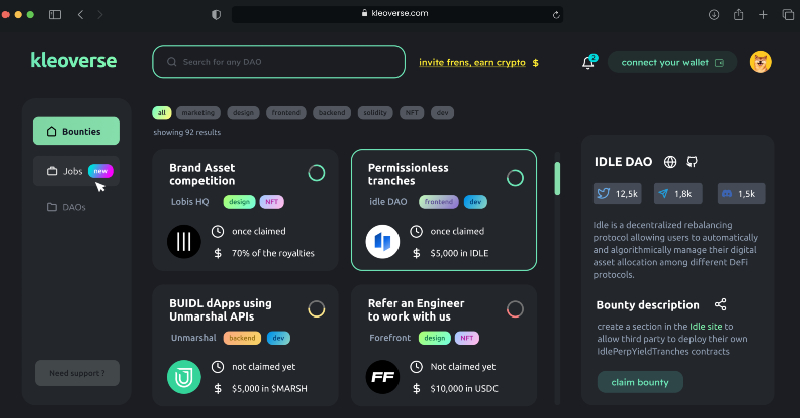Open the Idle site link
This screenshot has height=418, width=800.
point(706,327)
